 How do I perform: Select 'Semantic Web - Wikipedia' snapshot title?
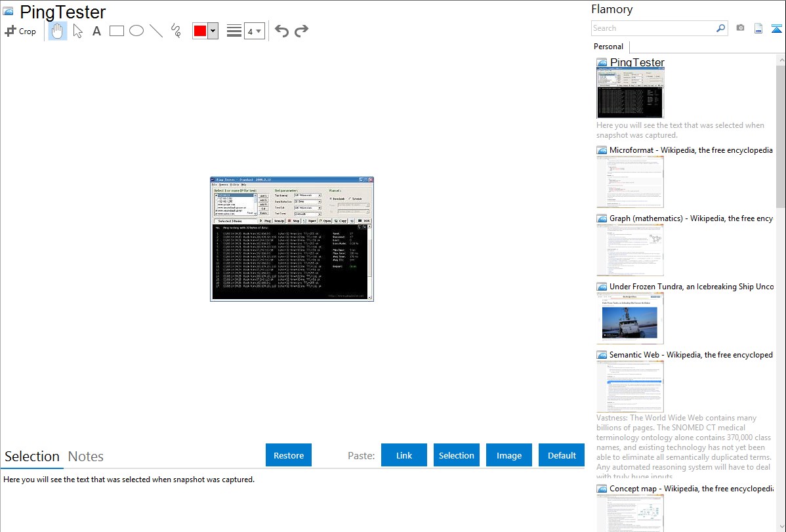691,354
